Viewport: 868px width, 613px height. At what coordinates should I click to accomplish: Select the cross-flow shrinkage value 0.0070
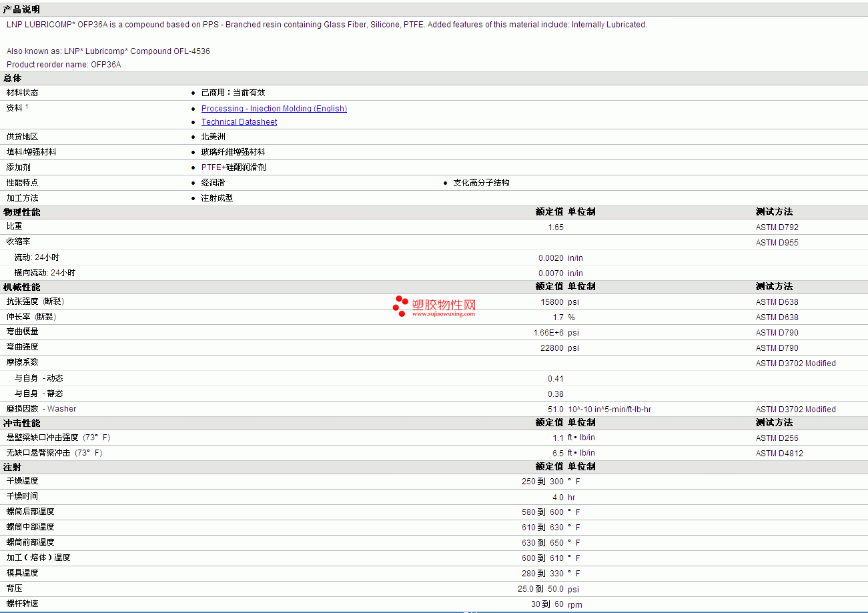551,273
